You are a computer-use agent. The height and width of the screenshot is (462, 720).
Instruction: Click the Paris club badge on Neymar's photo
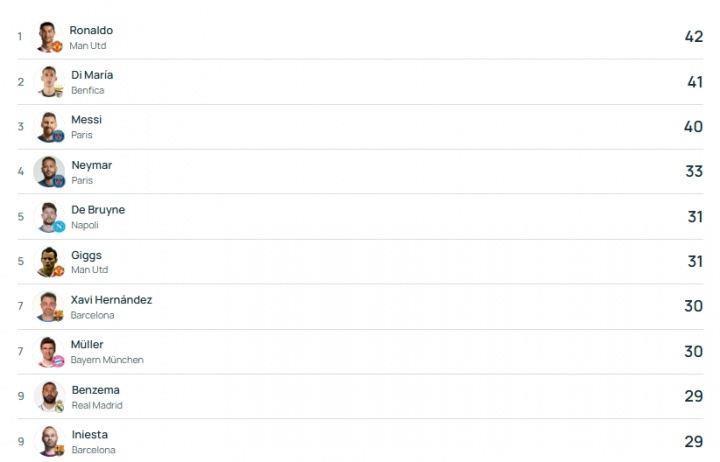(x=59, y=181)
